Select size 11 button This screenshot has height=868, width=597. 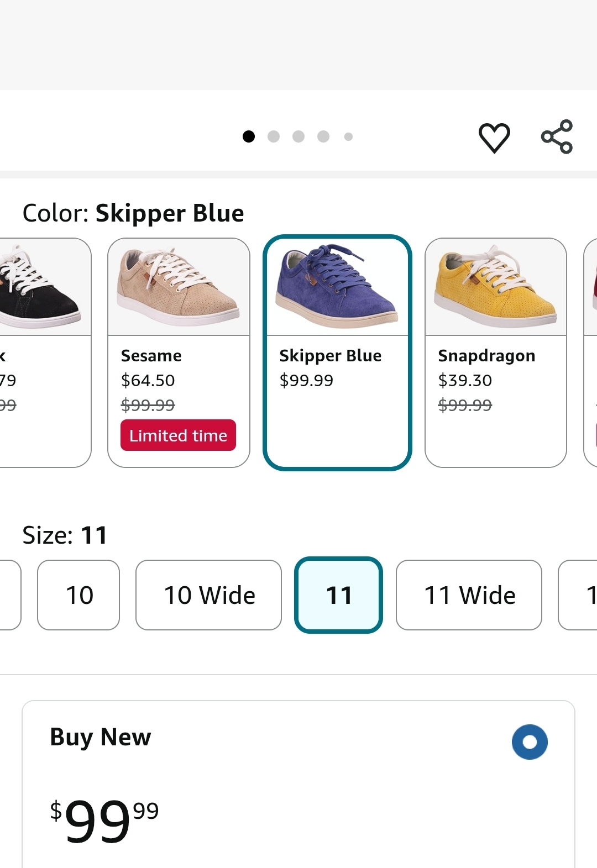coord(338,595)
